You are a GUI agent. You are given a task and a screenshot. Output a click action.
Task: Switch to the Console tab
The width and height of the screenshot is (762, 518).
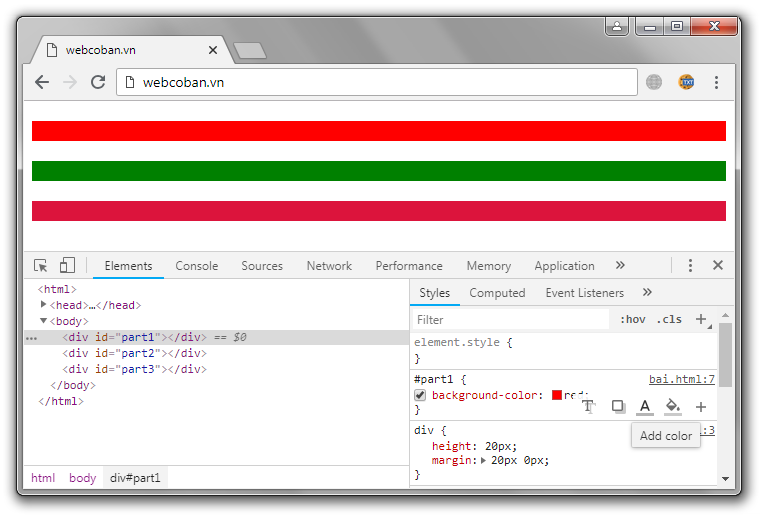196,266
